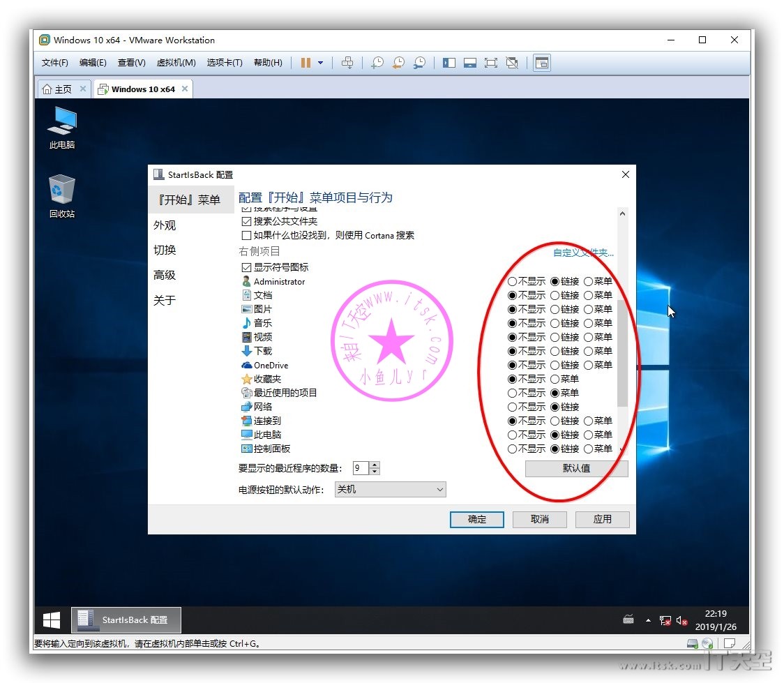Enable Cortana 搜索 fallback checkbox
The width and height of the screenshot is (784, 683).
(x=246, y=236)
